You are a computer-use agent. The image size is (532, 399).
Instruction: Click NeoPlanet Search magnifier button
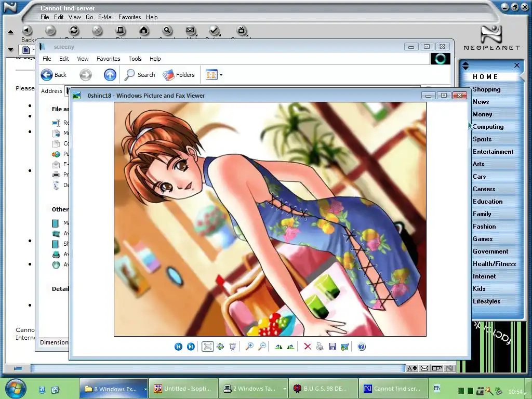(167, 31)
